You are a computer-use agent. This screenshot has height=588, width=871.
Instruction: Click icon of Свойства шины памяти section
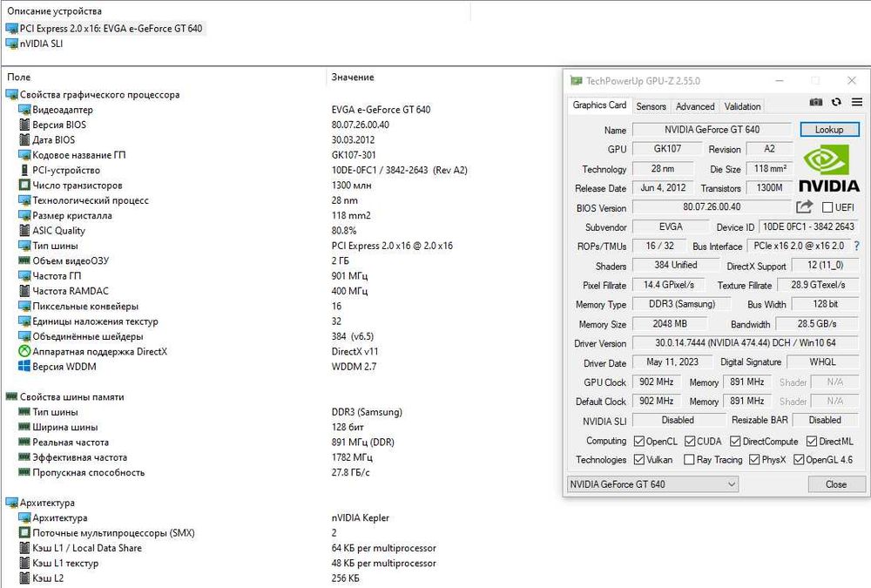pos(12,397)
